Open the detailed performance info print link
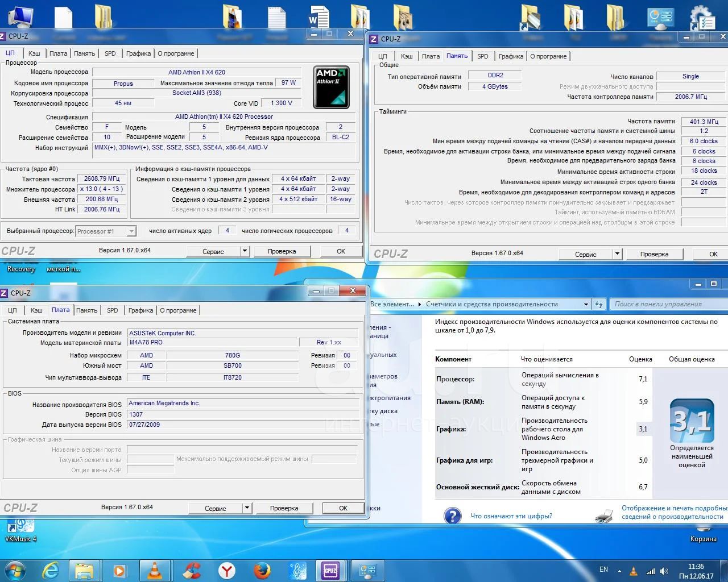 (673, 512)
